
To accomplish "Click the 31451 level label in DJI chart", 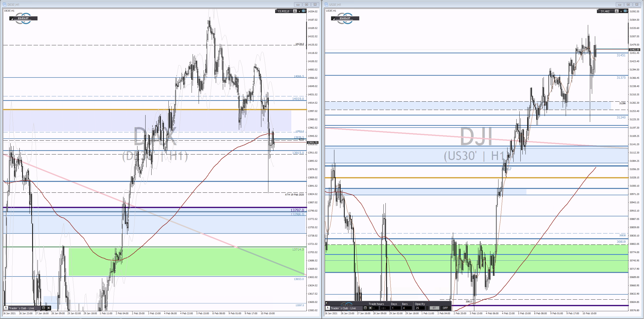I will point(621,55).
